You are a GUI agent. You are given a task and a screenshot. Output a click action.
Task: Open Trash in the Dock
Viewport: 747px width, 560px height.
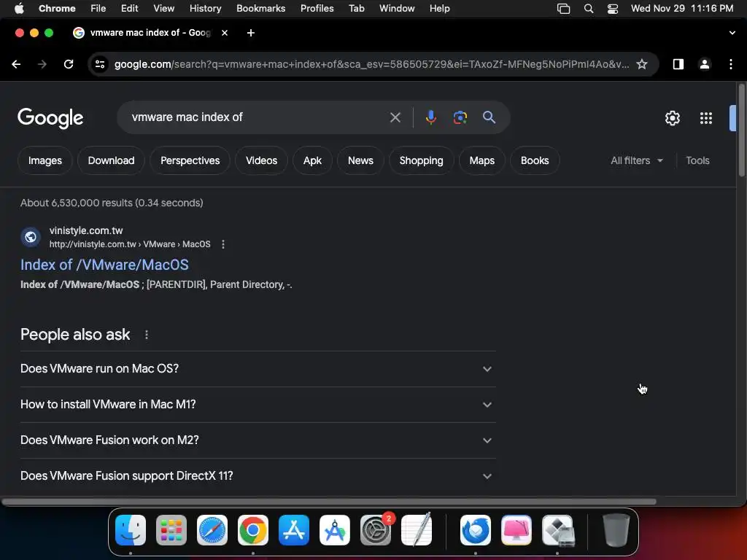coord(616,530)
